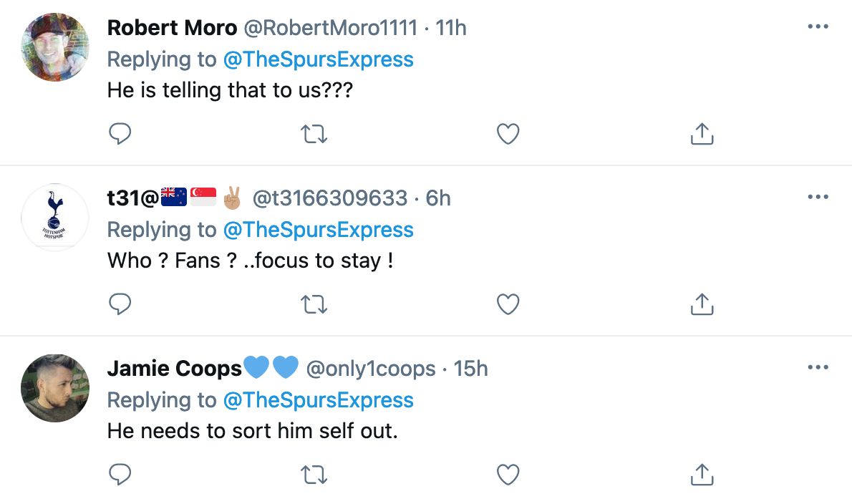Open more options on Jamie Coops' tweet
Image resolution: width=852 pixels, height=504 pixels.
[818, 368]
